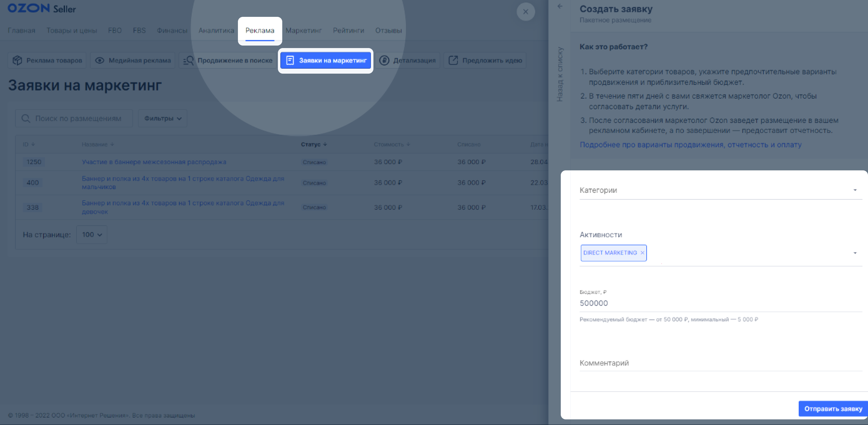Image resolution: width=868 pixels, height=425 pixels.
Task: Open Участие в баннере межсезонная распродажа
Action: pos(154,162)
